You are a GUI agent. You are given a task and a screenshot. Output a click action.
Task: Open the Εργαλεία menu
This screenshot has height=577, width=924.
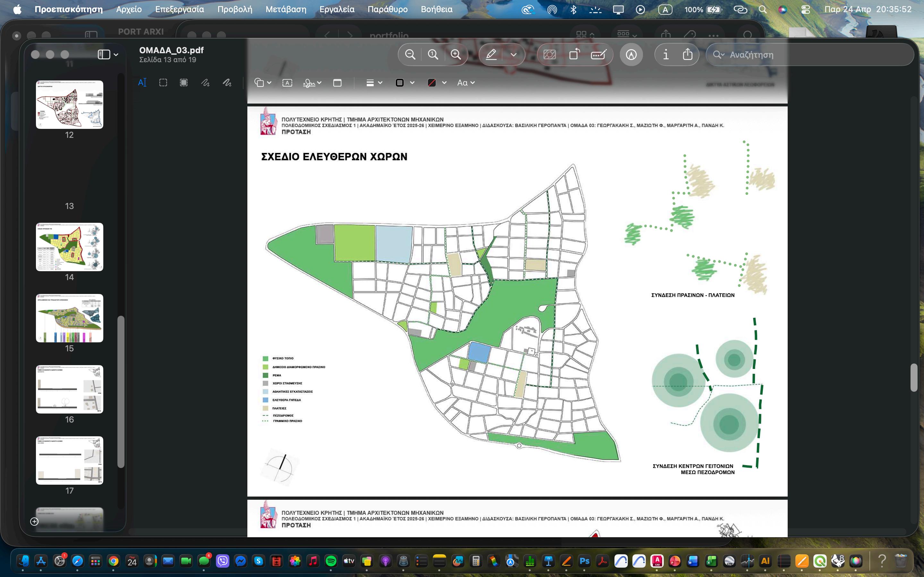point(337,9)
